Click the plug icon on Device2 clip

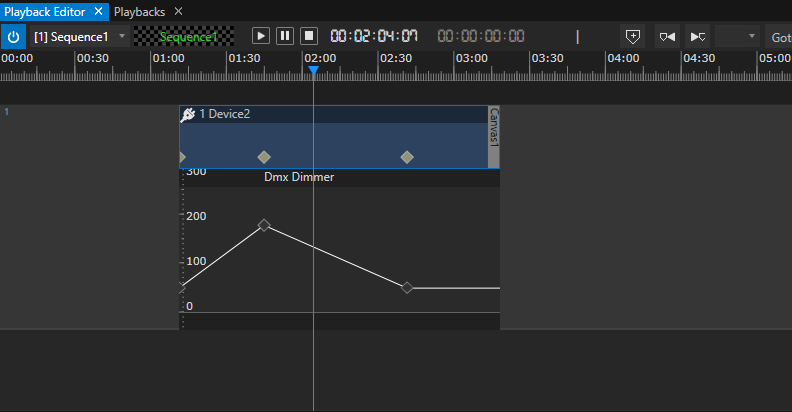pos(188,115)
